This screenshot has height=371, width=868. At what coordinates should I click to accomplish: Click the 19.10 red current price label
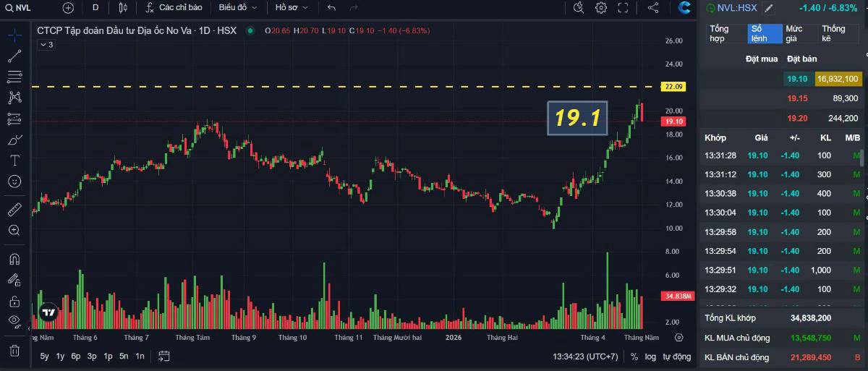coord(673,121)
